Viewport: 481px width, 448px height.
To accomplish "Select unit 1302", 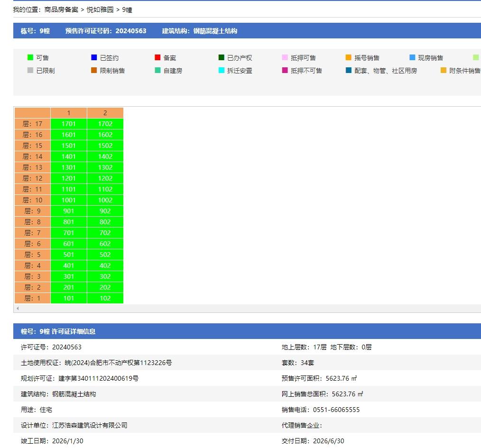I will (x=105, y=167).
